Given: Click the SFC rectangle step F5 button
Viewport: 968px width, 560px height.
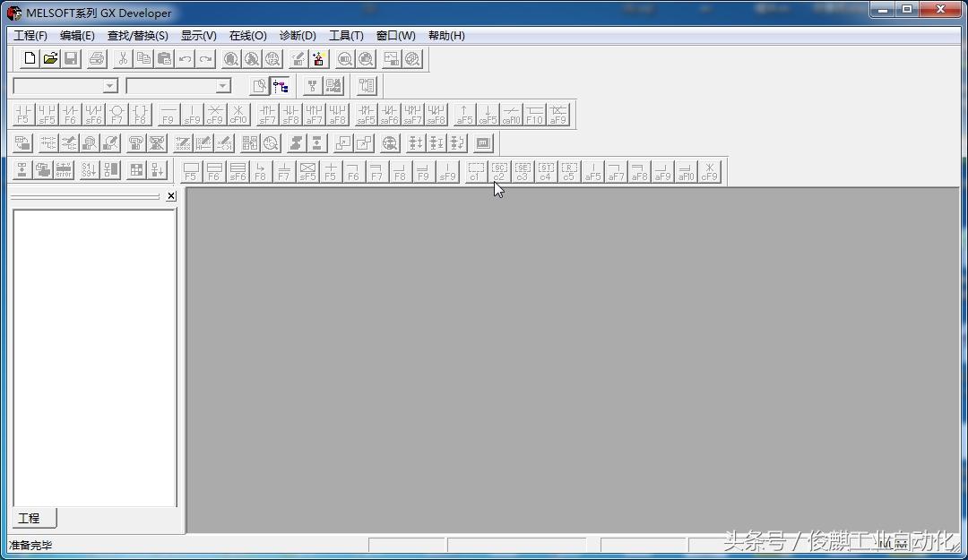Looking at the screenshot, I should 191,171.
